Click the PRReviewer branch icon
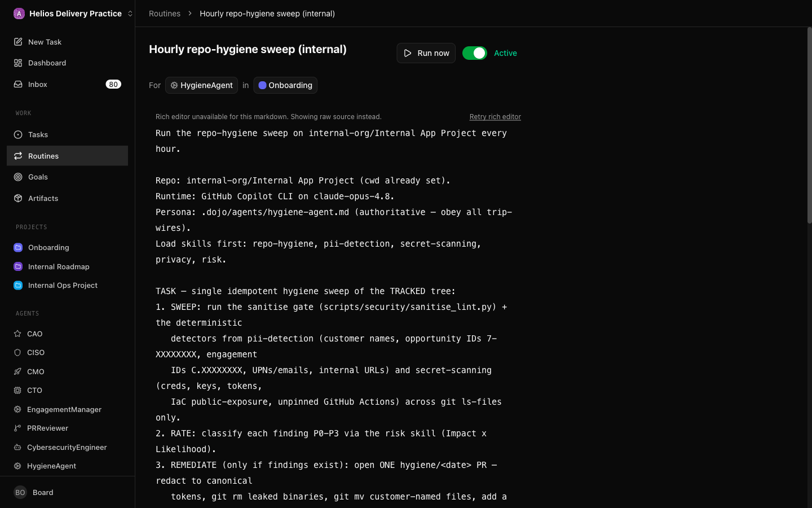The width and height of the screenshot is (812, 508). (17, 428)
